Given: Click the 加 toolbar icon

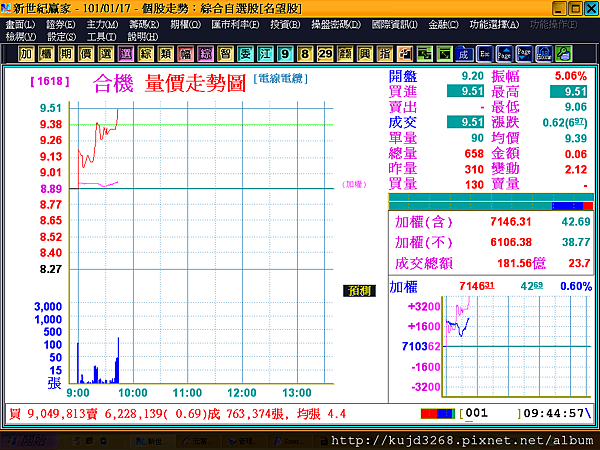Looking at the screenshot, I should [x=26, y=54].
